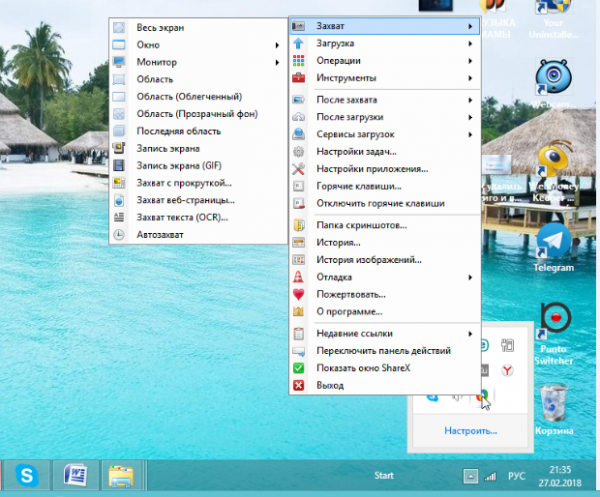Click the Автозахват clock icon
Screen dimensions: 600x497
119,235
